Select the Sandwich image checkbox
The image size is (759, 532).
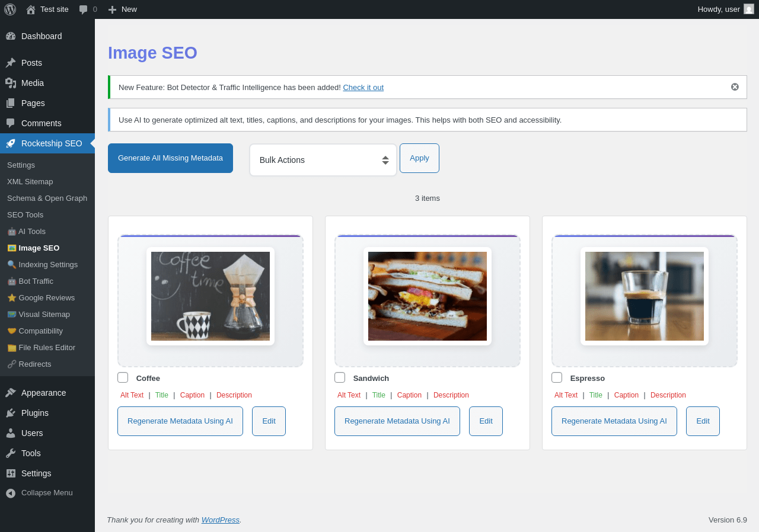(x=340, y=377)
